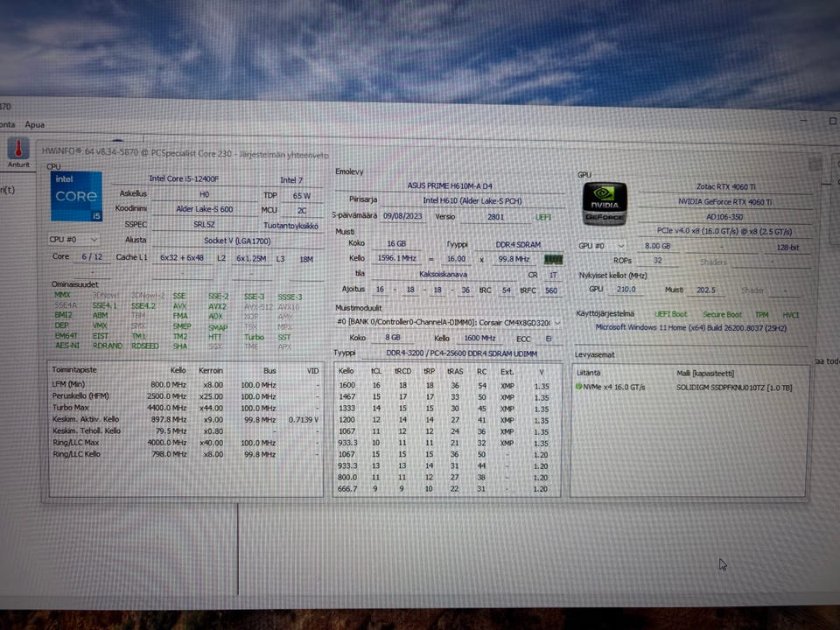Image resolution: width=840 pixels, height=630 pixels.
Task: Minimize the main HWiNFO window
Action: 803,121
